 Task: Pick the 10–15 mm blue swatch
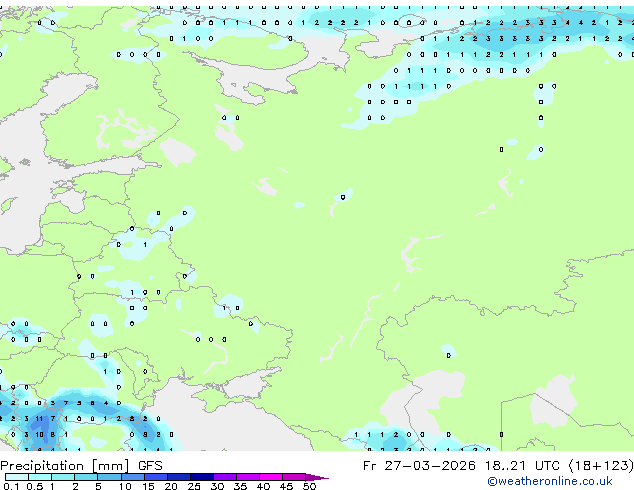pyautogui.click(x=133, y=477)
